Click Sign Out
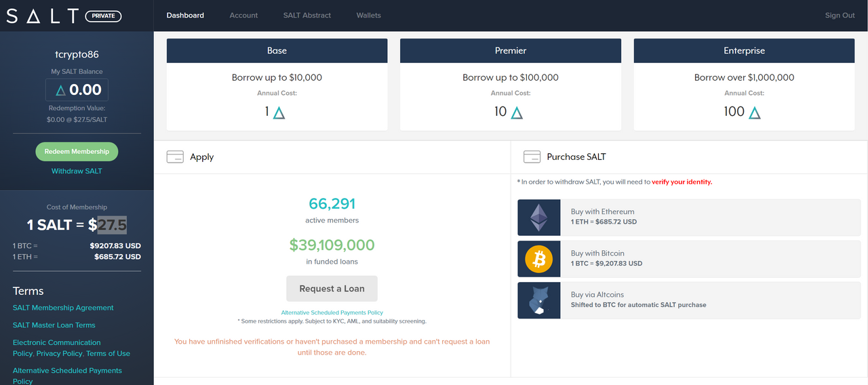This screenshot has width=868, height=385. [x=840, y=15]
